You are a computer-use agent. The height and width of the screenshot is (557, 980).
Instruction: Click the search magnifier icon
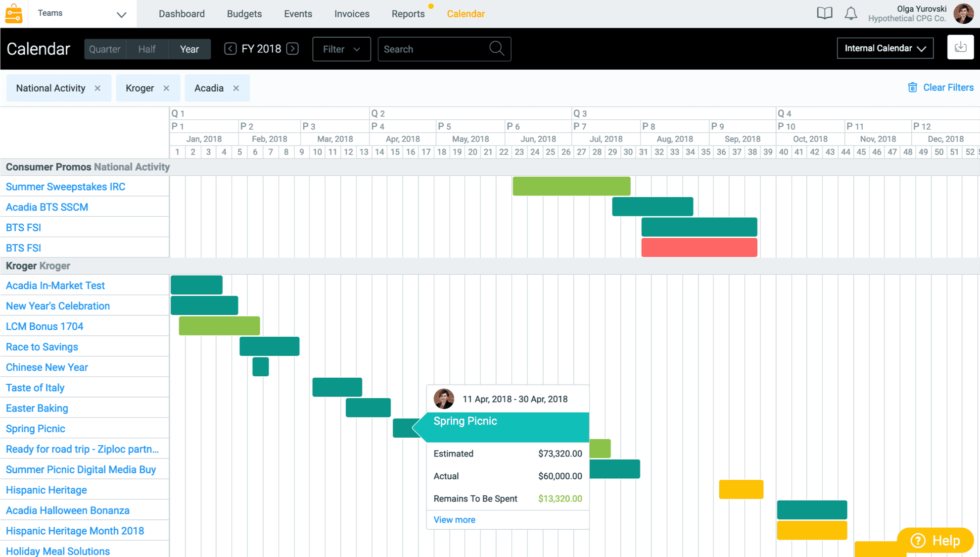(496, 49)
